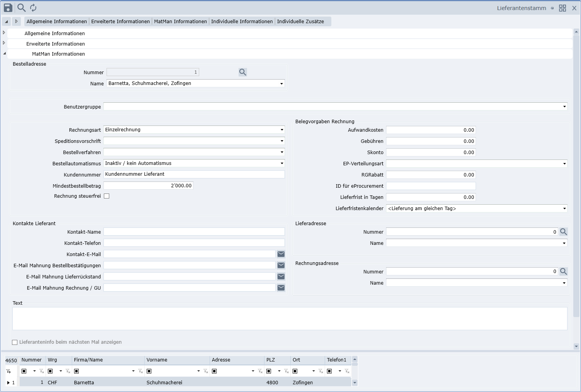581x392 pixels.
Task: Search Lieferadresse number with magnifier icon
Action: click(564, 232)
